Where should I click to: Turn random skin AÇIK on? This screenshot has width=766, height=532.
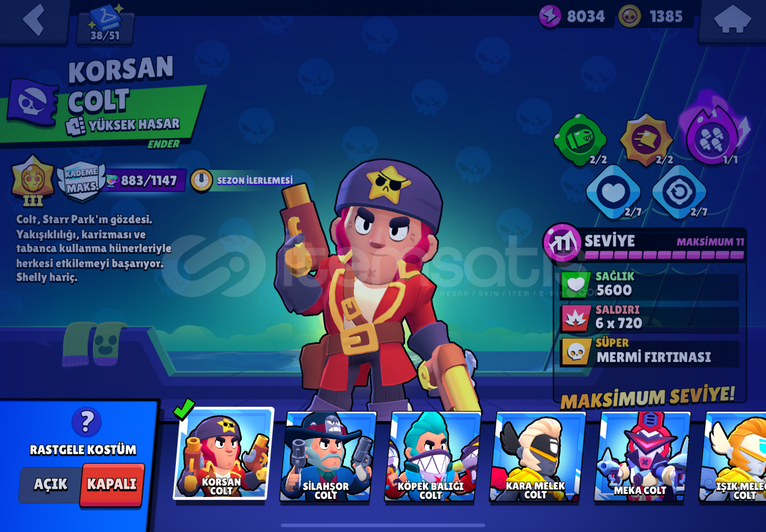tap(50, 485)
